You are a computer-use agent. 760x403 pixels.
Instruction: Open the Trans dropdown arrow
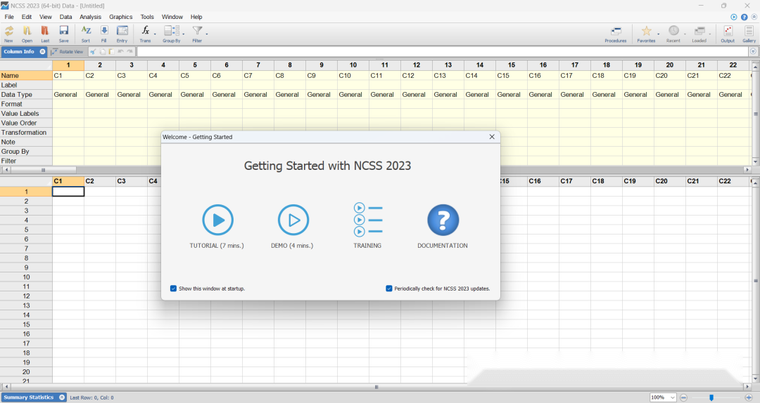tap(155, 34)
